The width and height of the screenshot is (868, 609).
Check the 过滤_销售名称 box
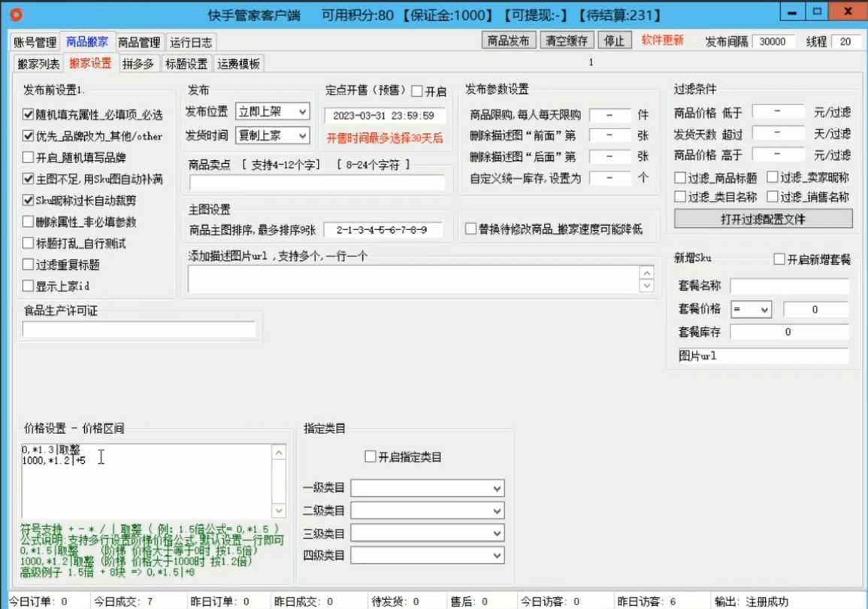click(x=773, y=196)
